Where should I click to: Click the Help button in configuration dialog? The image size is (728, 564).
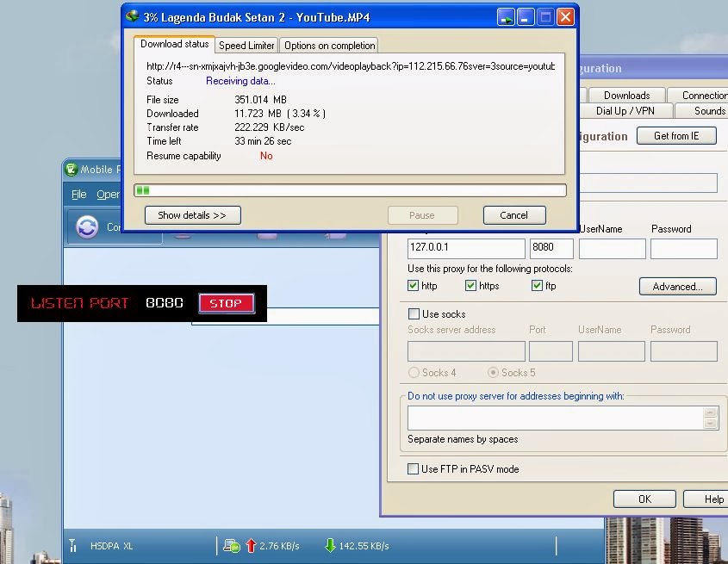click(706, 499)
